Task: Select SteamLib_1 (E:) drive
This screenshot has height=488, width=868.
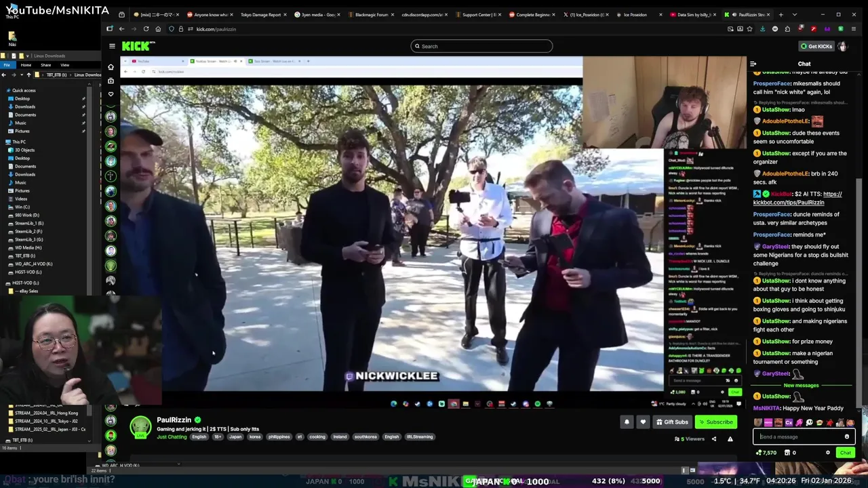Action: click(x=29, y=223)
